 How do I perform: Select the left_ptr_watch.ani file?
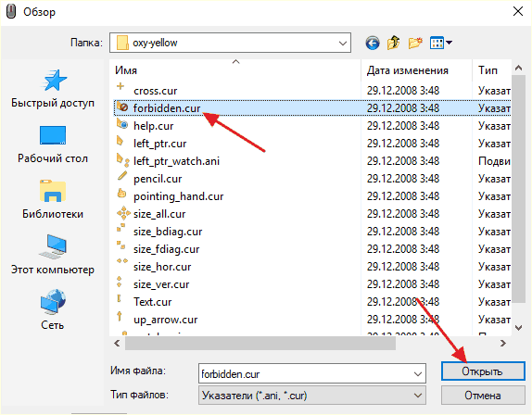coord(176,161)
